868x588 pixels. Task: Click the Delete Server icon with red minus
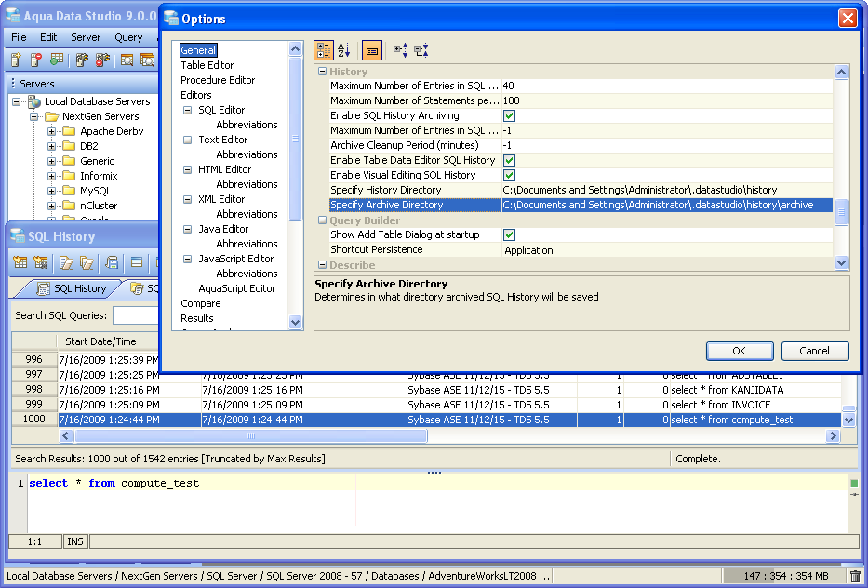(x=36, y=60)
